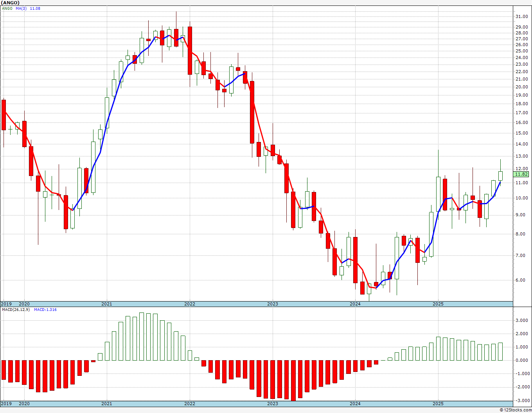The width and height of the screenshot is (532, 413).
Task: Click 2024 marker on MACD panel timeline
Action: point(355,404)
